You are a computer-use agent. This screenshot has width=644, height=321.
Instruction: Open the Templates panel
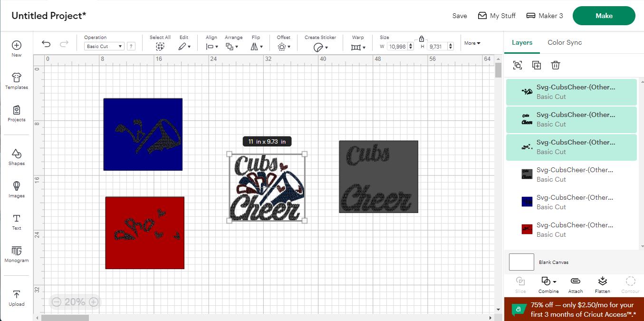(x=17, y=81)
